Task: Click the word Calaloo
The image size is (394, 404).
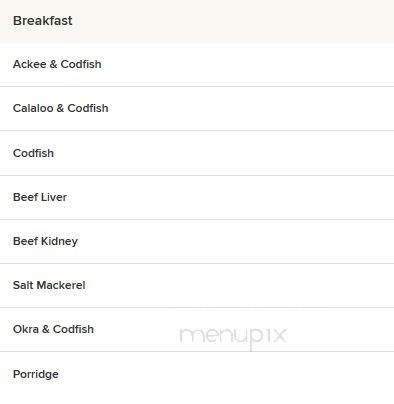Action: point(33,108)
